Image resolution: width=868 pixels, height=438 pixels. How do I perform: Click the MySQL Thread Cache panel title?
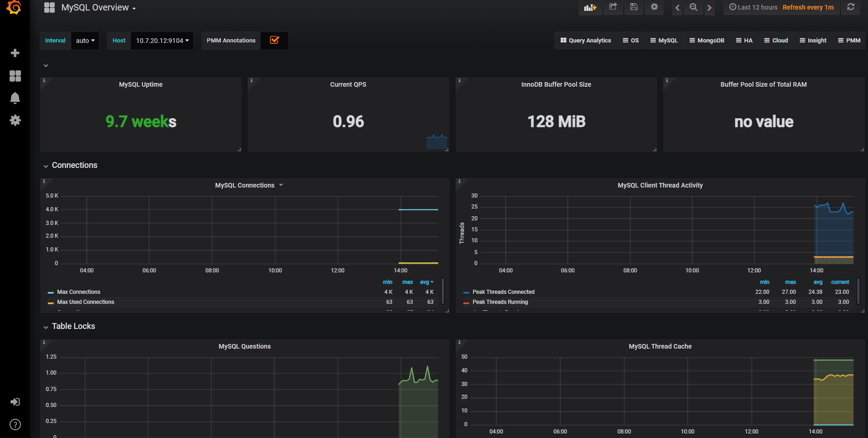660,346
